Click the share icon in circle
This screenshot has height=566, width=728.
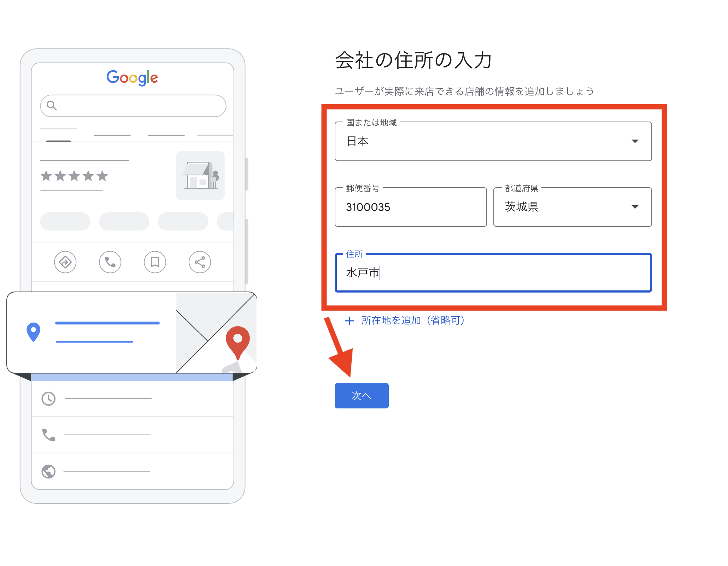tap(200, 262)
